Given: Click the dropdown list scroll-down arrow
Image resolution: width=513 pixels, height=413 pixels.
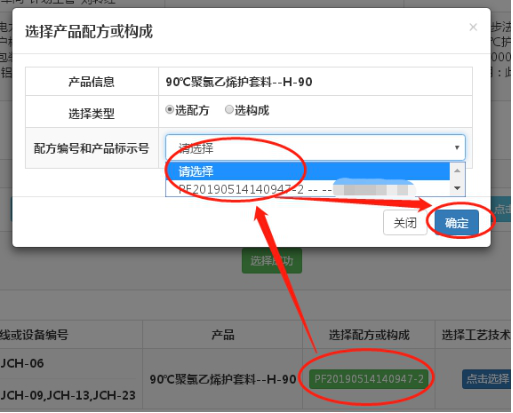Looking at the screenshot, I should [457, 188].
